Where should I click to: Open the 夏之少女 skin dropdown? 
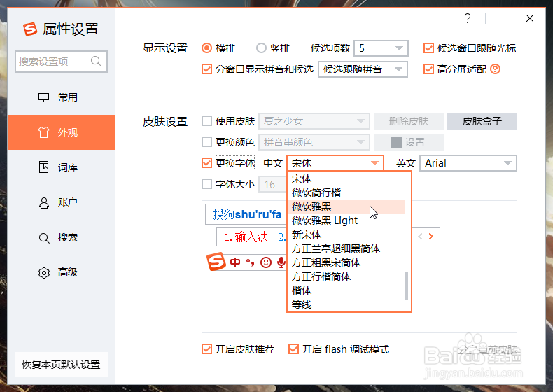314,121
